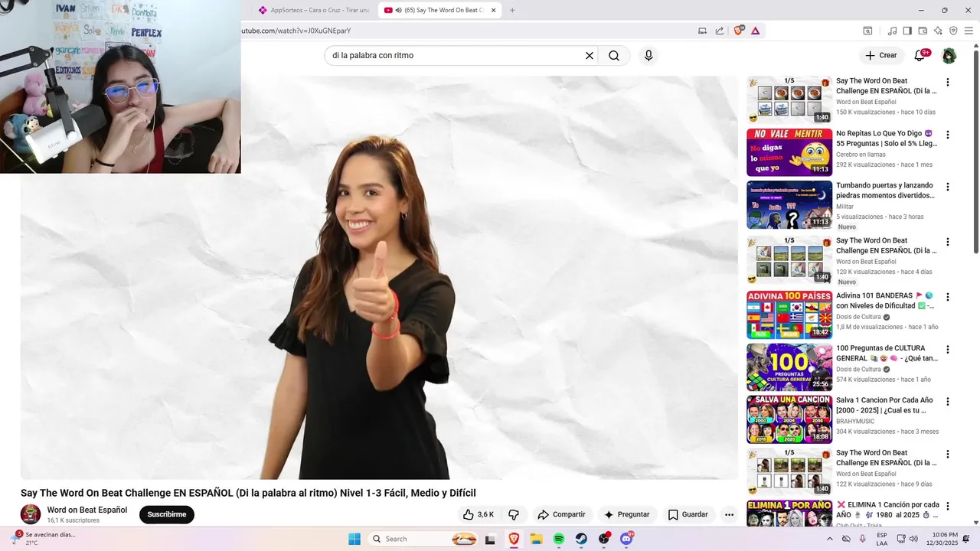Switch to the AppSorteos Cara o Cruz tab
The width and height of the screenshot is (980, 551).
tap(315, 10)
